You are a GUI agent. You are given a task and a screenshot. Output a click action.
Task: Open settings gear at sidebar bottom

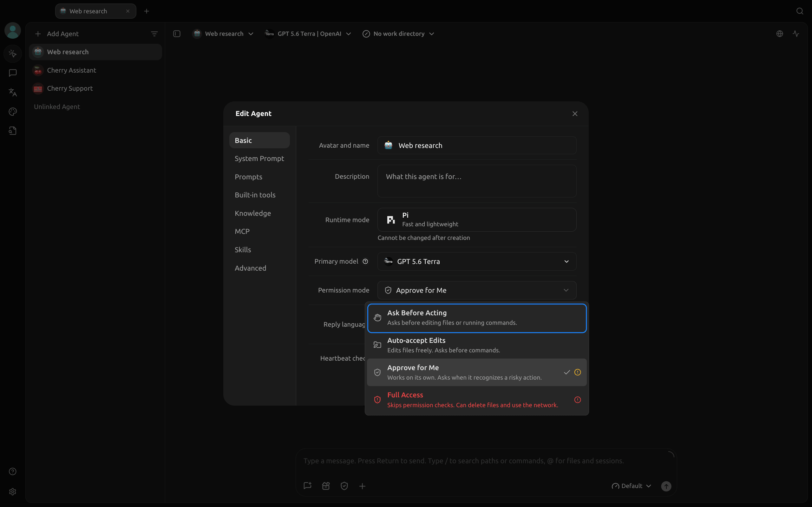pos(13,491)
